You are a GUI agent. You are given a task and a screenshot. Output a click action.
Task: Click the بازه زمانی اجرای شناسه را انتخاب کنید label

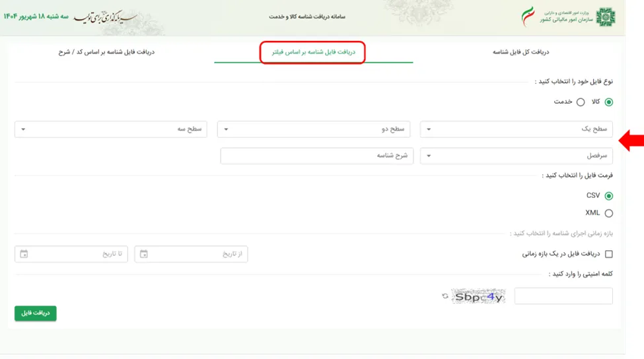[x=561, y=234]
